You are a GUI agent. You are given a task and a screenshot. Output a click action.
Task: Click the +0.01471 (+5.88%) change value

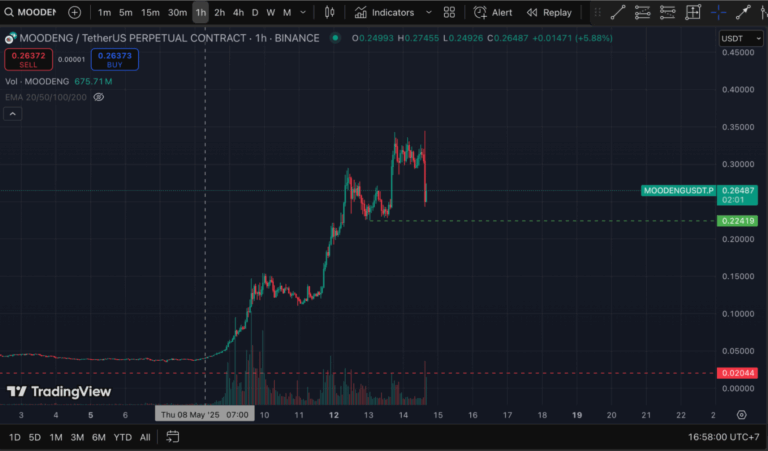572,38
